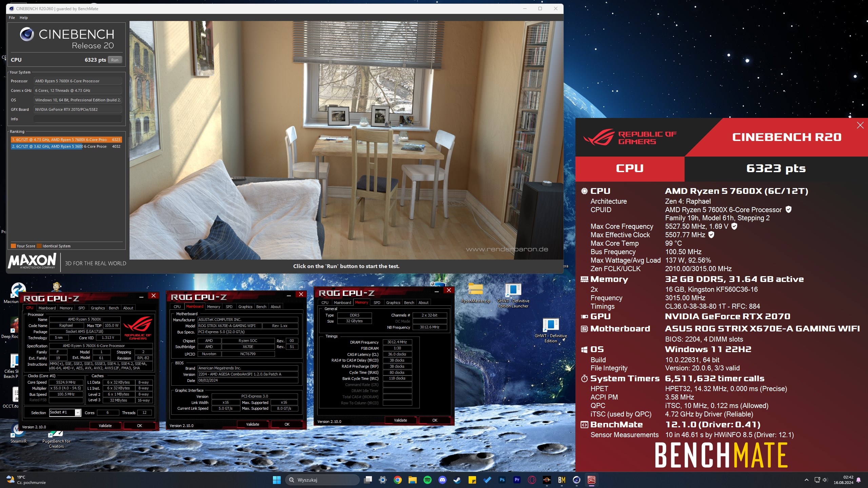Click the Cinebench rendered room image
Viewport: 868px width, 488px height.
[x=346, y=140]
